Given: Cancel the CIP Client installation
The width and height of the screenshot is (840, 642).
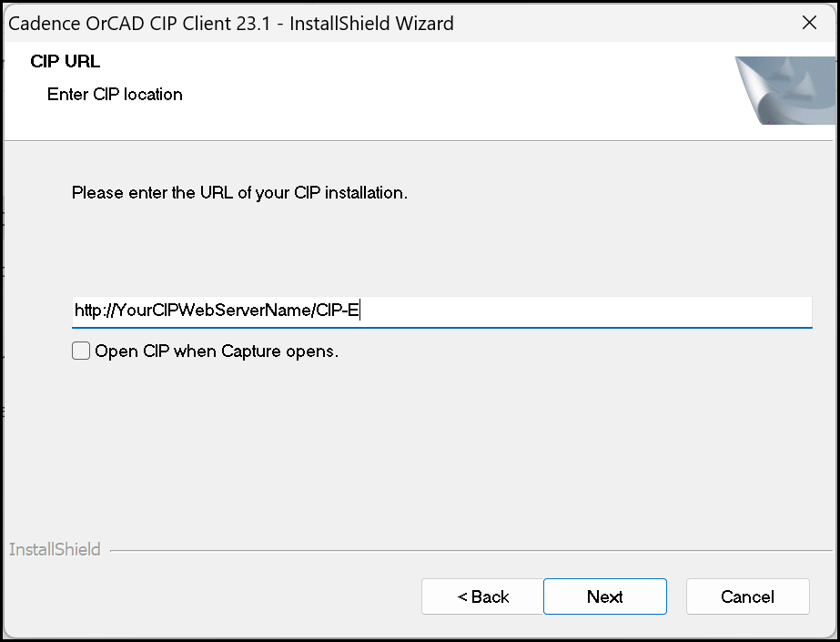Looking at the screenshot, I should click(747, 596).
